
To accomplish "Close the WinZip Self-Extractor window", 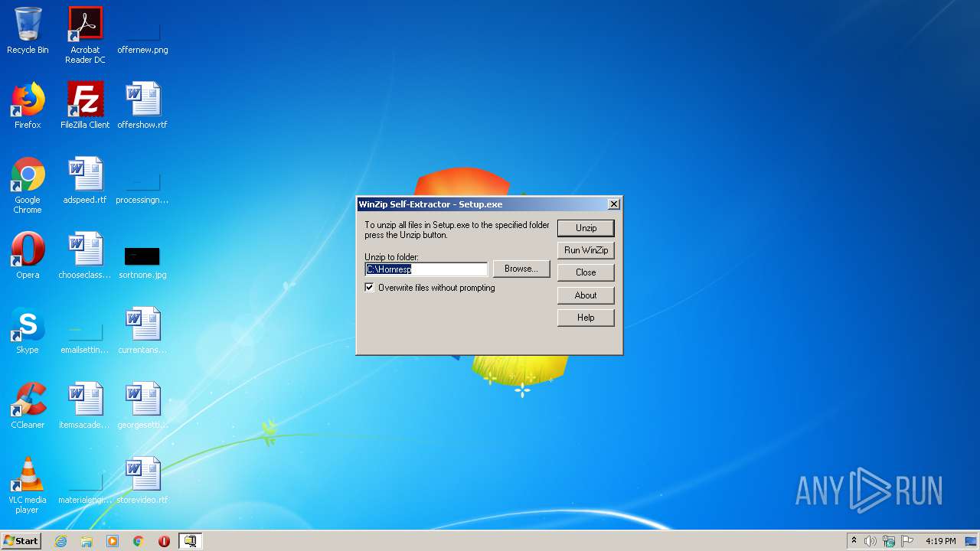I will coord(613,204).
